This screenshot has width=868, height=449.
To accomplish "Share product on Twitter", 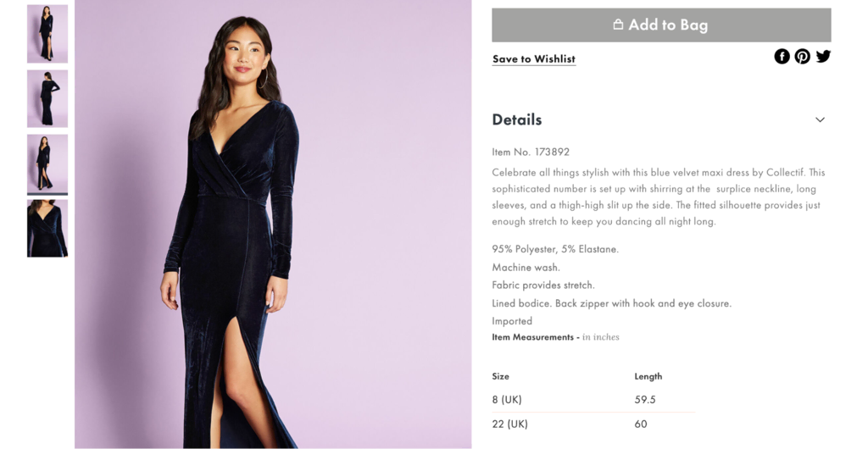I will pos(823,56).
